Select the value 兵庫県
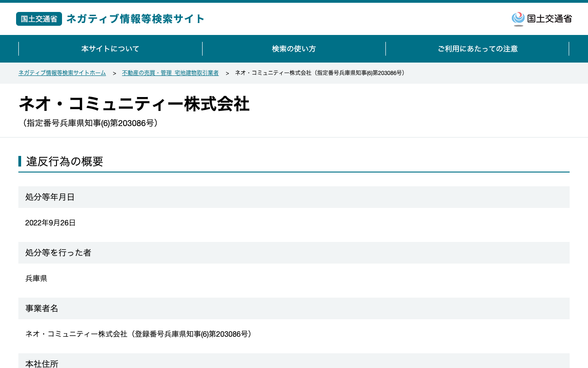 pos(36,279)
